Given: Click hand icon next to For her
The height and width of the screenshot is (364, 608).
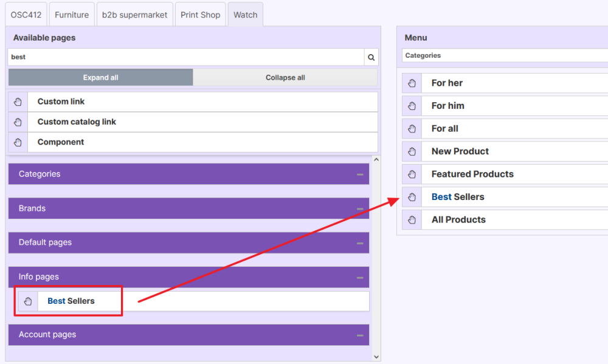Looking at the screenshot, I should (412, 83).
